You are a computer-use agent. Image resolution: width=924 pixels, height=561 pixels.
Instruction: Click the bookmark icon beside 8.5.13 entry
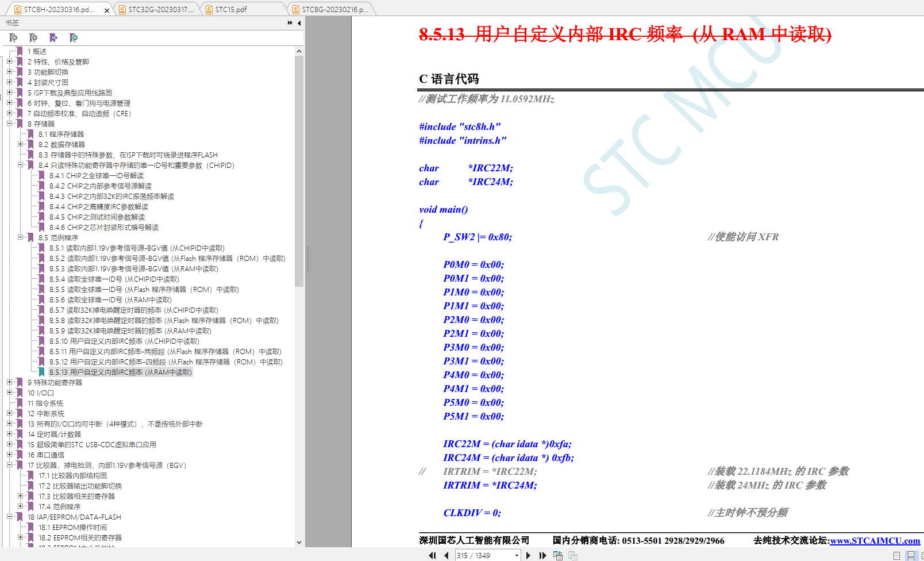[41, 372]
